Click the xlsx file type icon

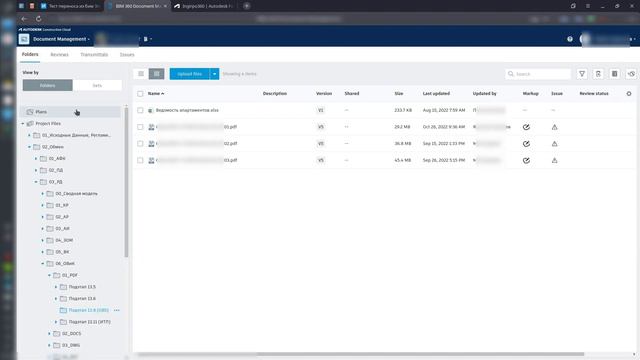pyautogui.click(x=151, y=110)
